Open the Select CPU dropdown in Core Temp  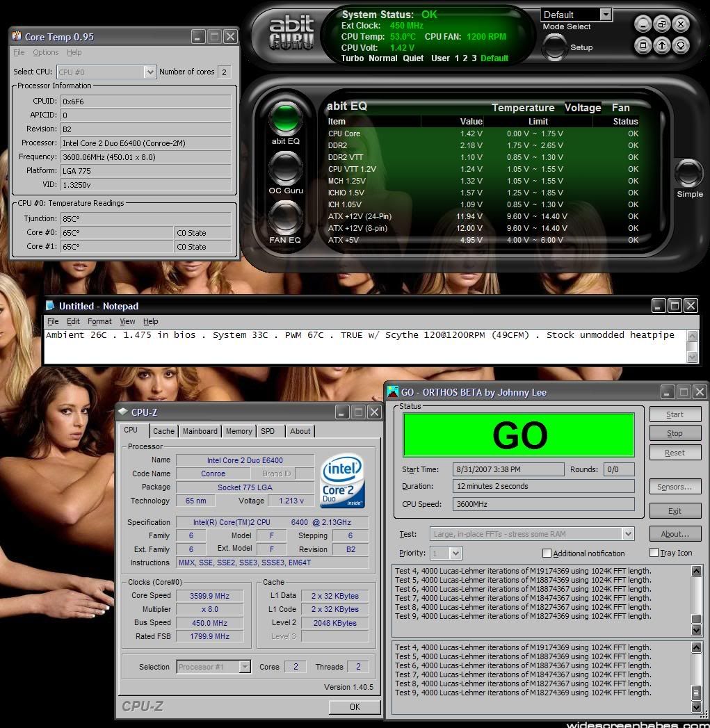point(150,72)
